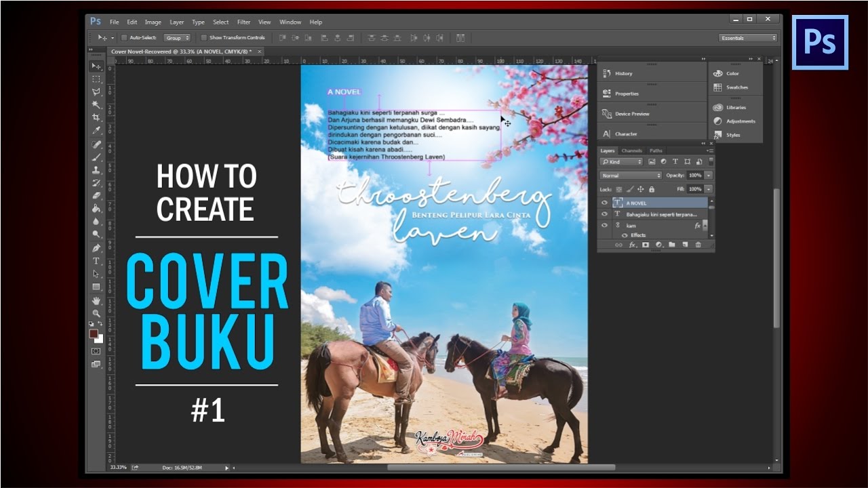Select the Crop tool
The image size is (868, 488).
coord(96,118)
